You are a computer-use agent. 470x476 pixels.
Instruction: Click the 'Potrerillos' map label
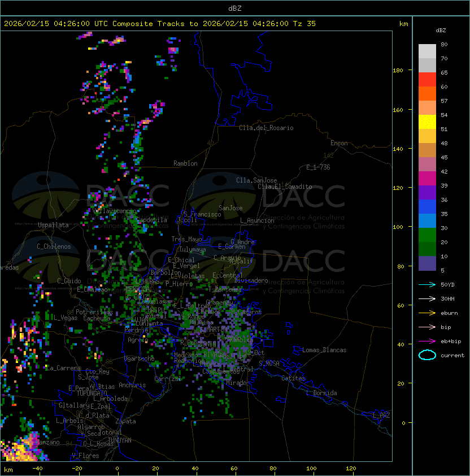tap(94, 312)
